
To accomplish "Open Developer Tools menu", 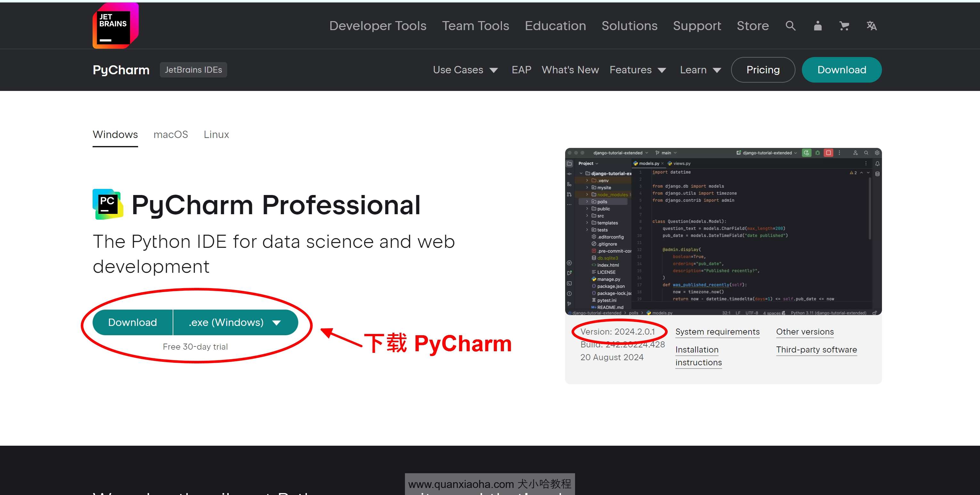I will [x=378, y=26].
